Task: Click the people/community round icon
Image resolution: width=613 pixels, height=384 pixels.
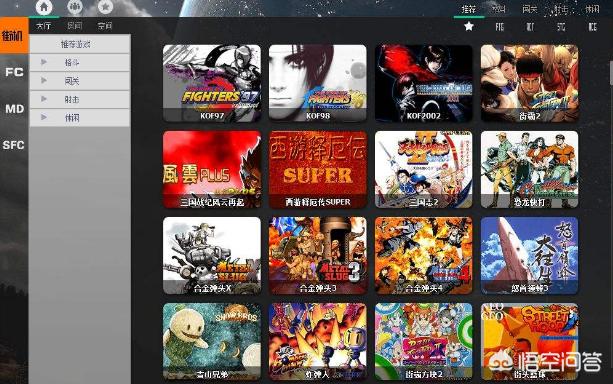Action: coord(75,7)
